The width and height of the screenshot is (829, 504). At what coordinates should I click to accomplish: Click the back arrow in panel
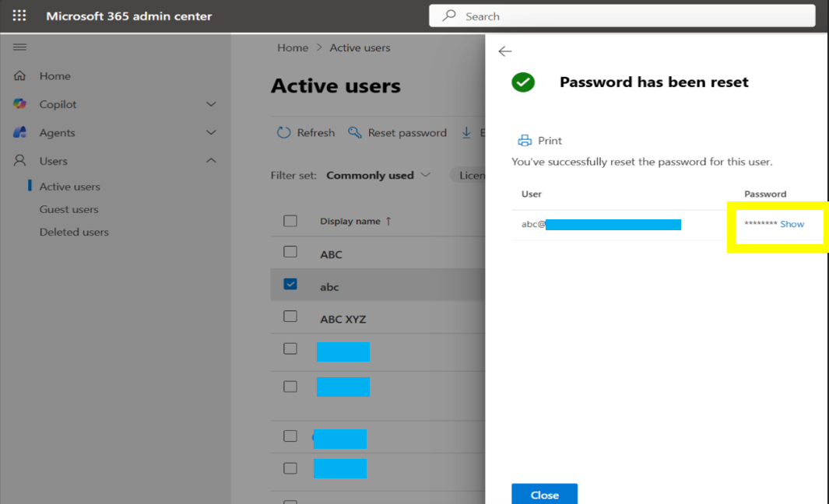pyautogui.click(x=505, y=51)
